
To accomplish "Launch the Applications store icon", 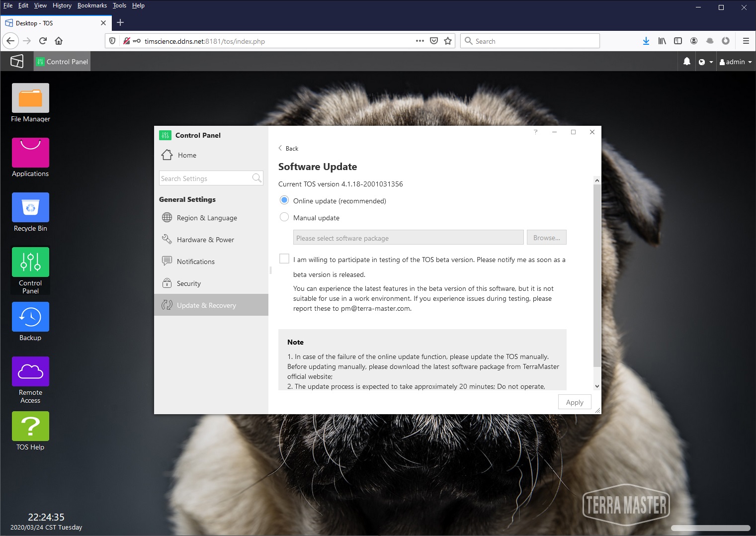I will [30, 153].
